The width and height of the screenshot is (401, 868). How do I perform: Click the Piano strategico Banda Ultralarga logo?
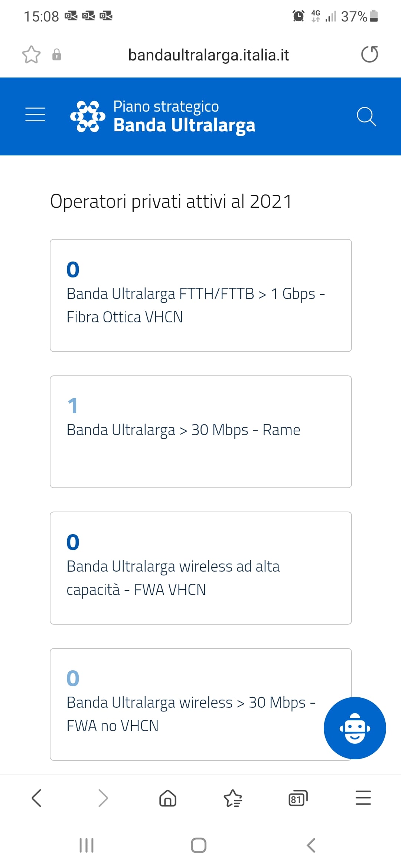pyautogui.click(x=163, y=116)
